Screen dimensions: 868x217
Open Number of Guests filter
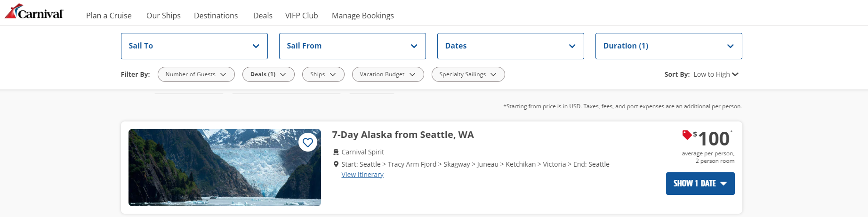click(196, 74)
